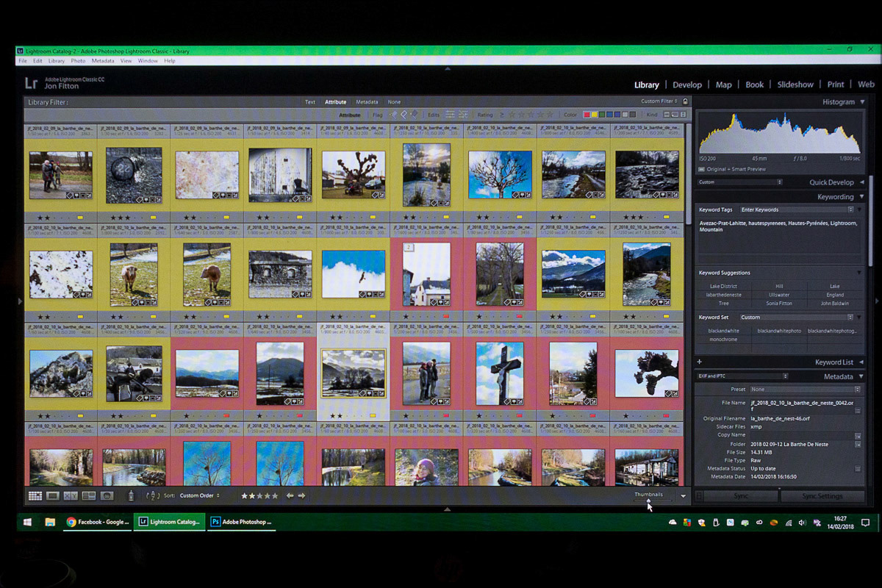Click the Sync Settings button
The height and width of the screenshot is (588, 882).
822,496
